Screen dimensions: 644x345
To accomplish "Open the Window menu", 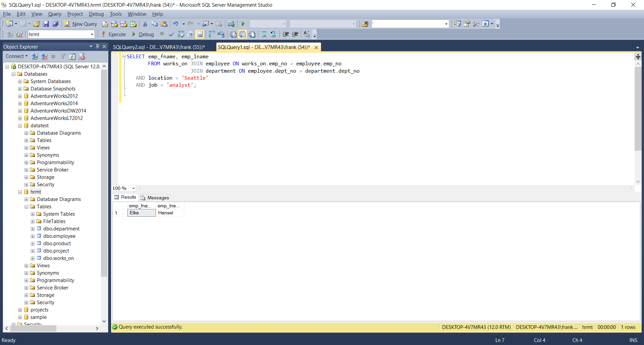I will coord(137,14).
